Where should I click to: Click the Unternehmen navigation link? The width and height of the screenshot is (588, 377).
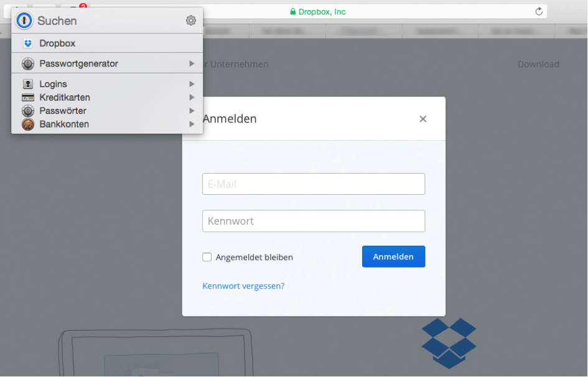pos(239,64)
